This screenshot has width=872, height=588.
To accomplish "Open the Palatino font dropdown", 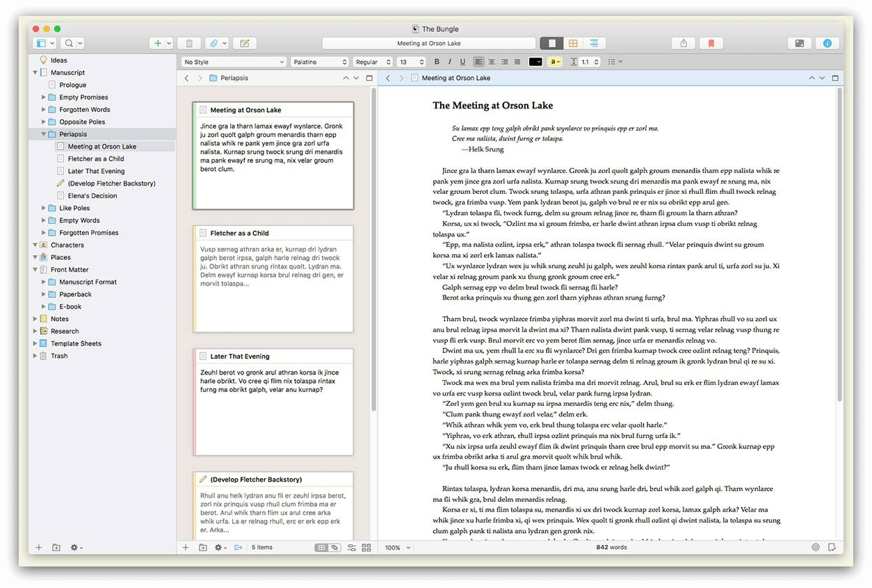I will [320, 61].
